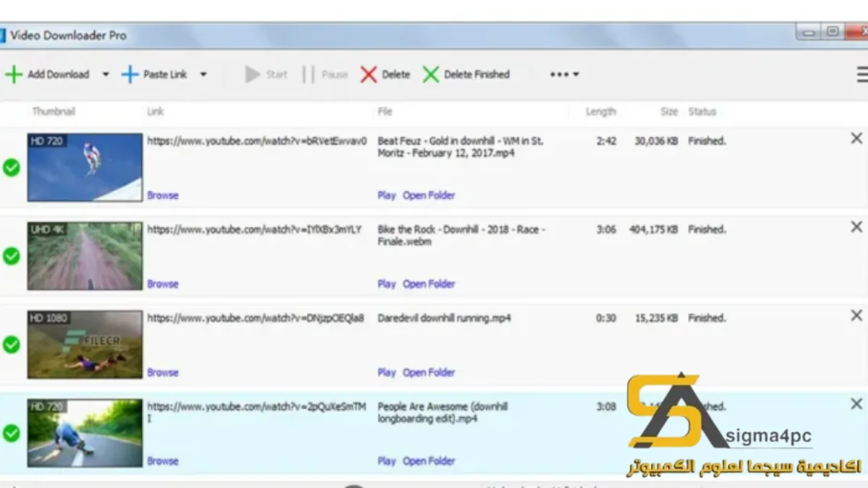Click the Bike the Rock file name text

(461, 235)
